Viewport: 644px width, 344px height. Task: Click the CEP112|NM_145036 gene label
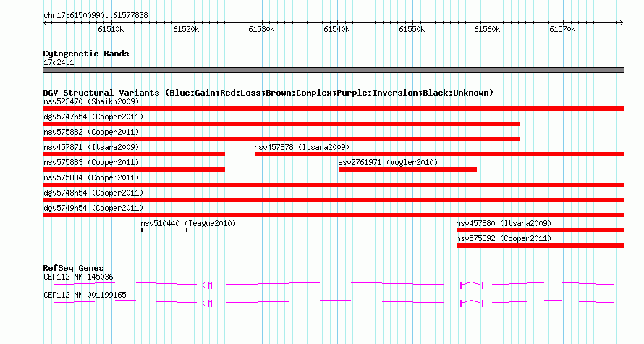coord(78,277)
